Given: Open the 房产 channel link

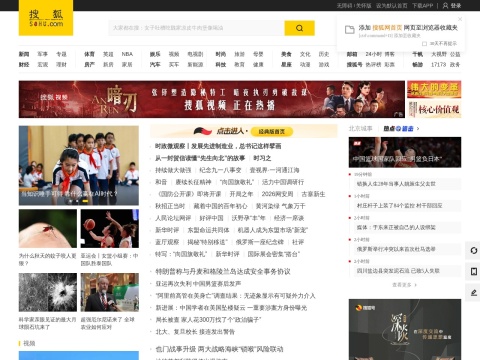Looking at the screenshot, I should pos(89,64).
